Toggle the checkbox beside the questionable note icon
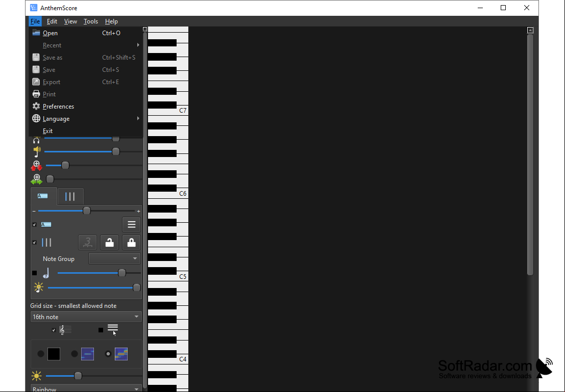This screenshot has height=392, width=565. pyautogui.click(x=35, y=273)
